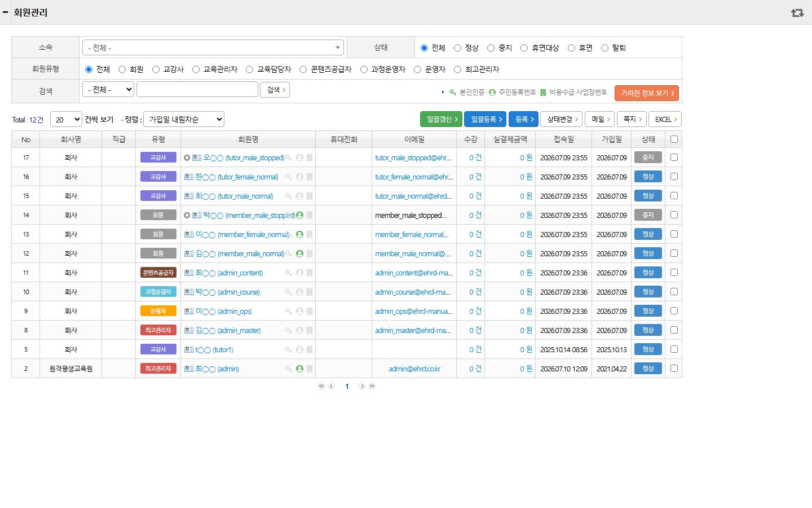Click the 회원명 column header
Screen dimensions: 812x508
[x=248, y=139]
